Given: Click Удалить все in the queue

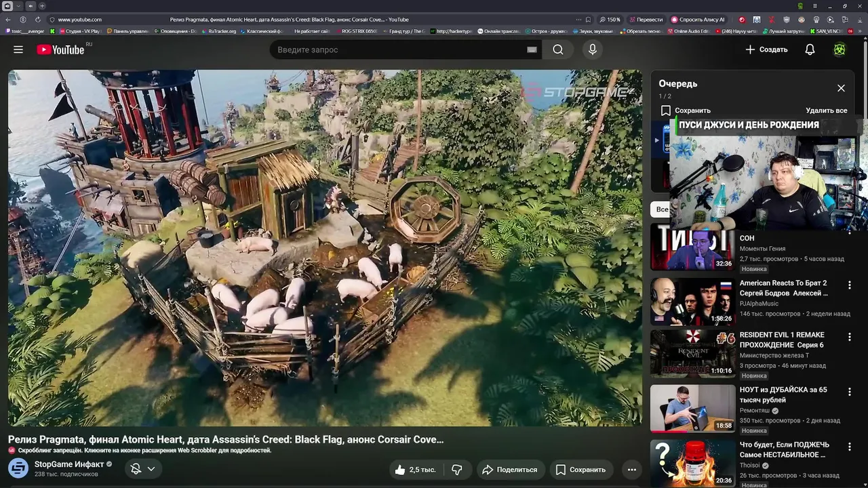Looking at the screenshot, I should pos(826,110).
